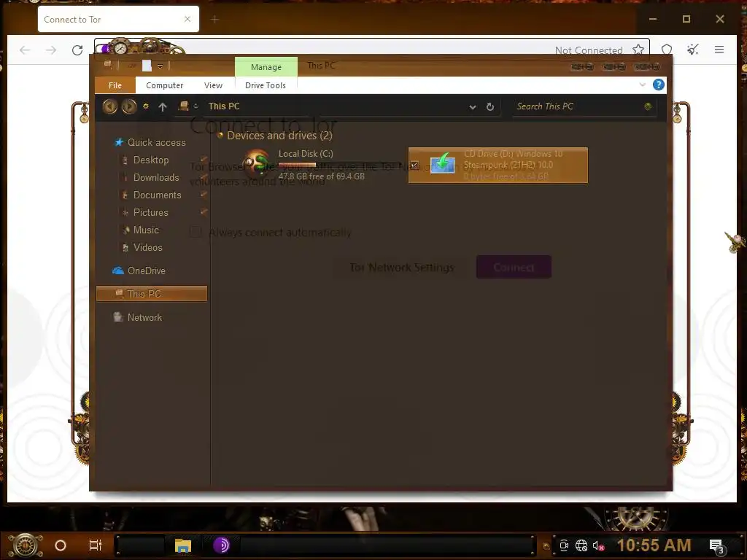
Task: Open Task View on taskbar
Action: [x=96, y=545]
